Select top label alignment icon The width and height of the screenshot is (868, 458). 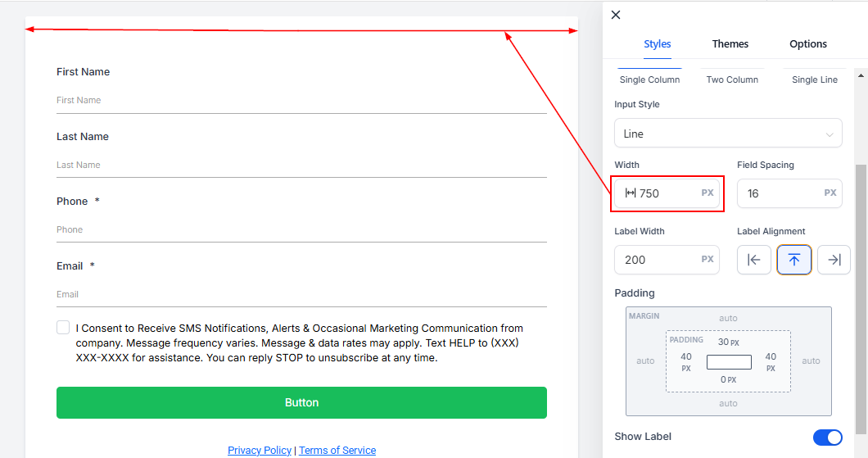point(793,260)
